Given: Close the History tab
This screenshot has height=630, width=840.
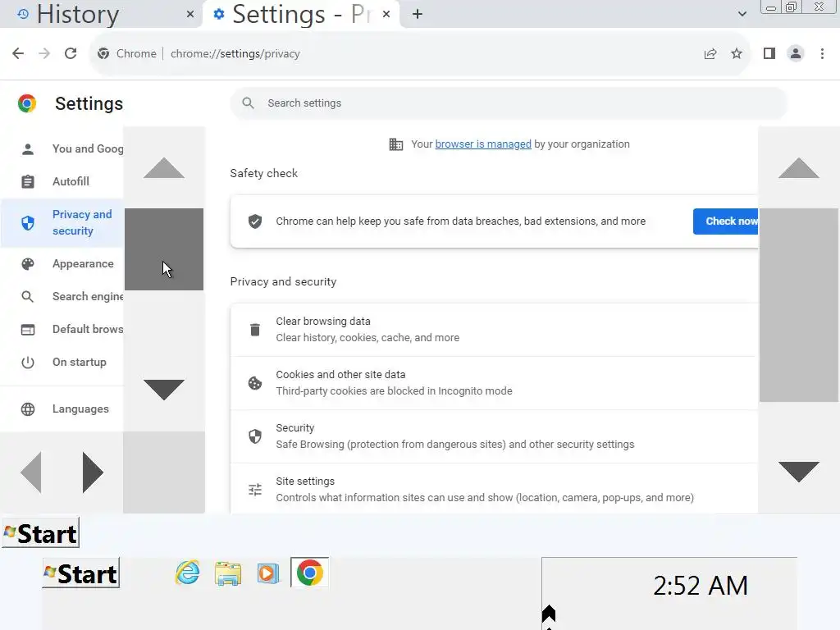Looking at the screenshot, I should click(x=190, y=14).
